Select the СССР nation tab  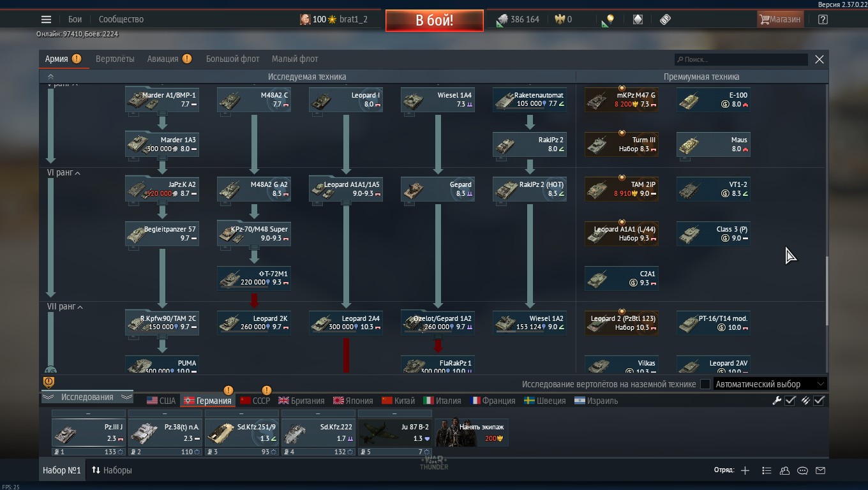coord(255,401)
